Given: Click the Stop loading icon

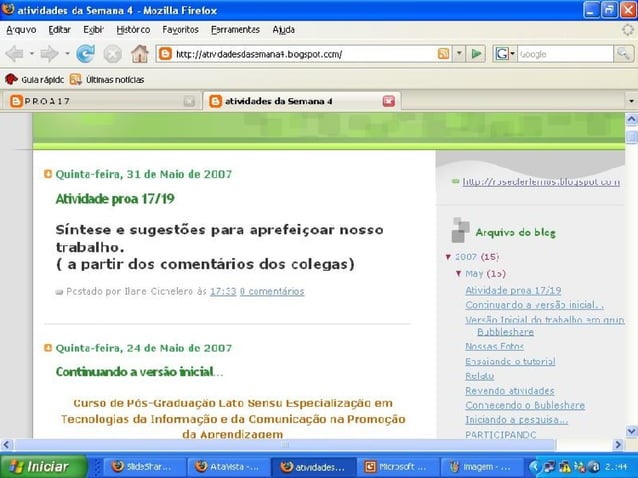Looking at the screenshot, I should tap(113, 54).
